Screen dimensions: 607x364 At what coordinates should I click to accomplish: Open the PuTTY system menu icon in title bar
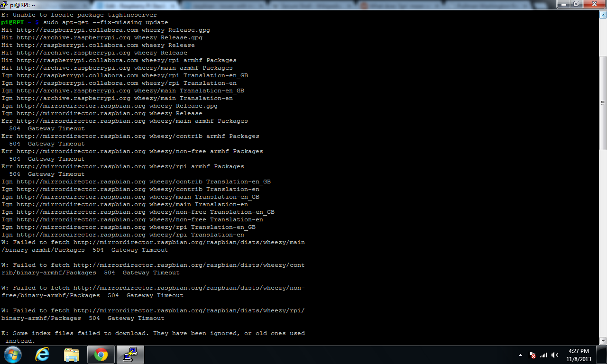point(4,4)
